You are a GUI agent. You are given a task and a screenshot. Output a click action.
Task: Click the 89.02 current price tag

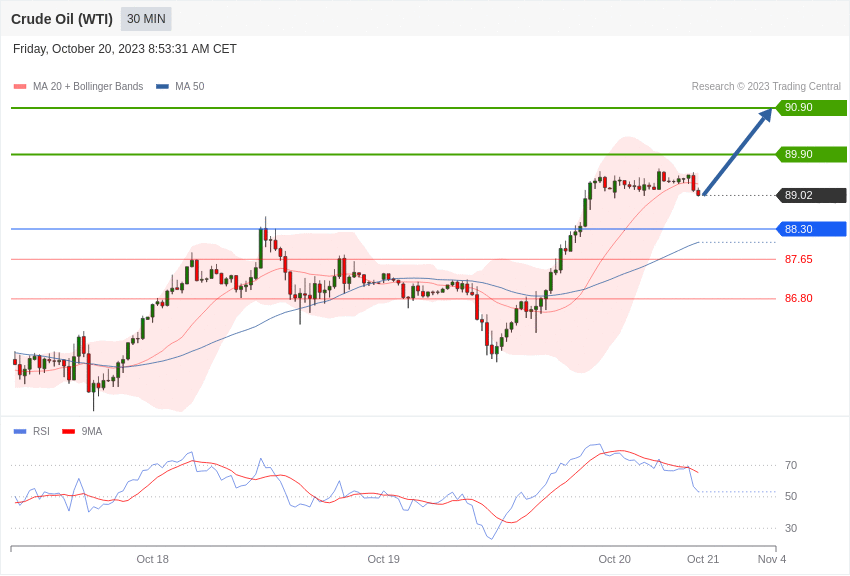coord(811,195)
